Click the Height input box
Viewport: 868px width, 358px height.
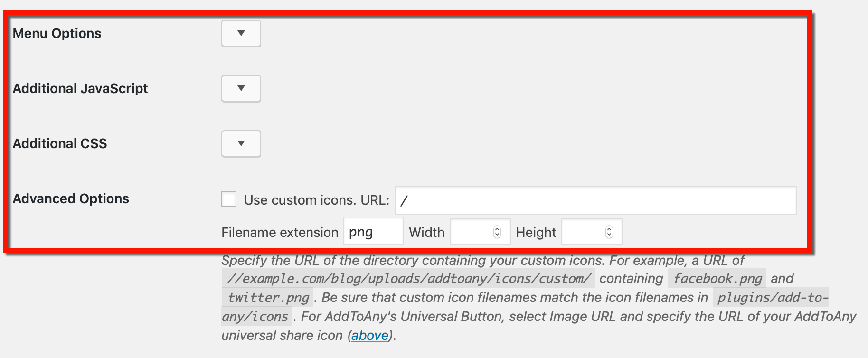[586, 232]
